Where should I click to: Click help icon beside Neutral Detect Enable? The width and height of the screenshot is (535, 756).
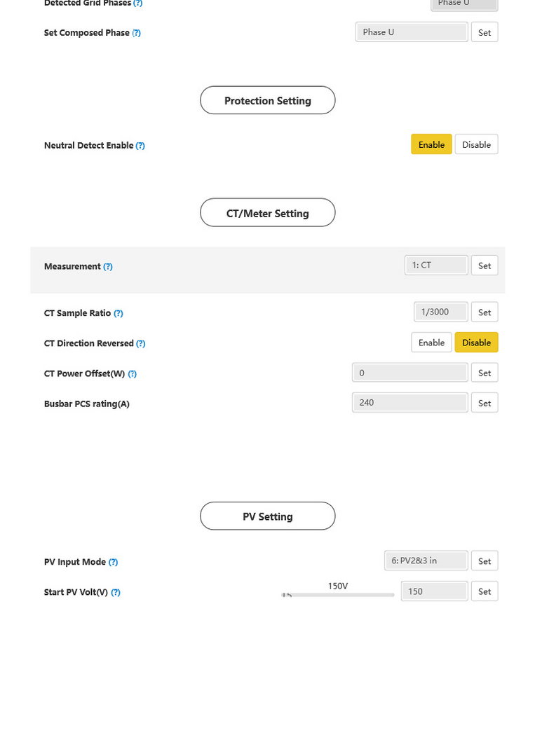(x=140, y=146)
